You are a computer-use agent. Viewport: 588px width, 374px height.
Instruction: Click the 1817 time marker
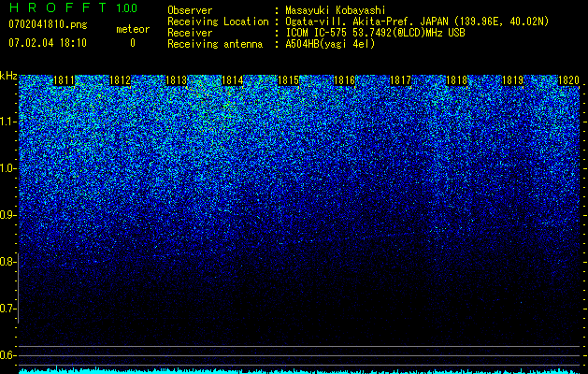click(400, 80)
